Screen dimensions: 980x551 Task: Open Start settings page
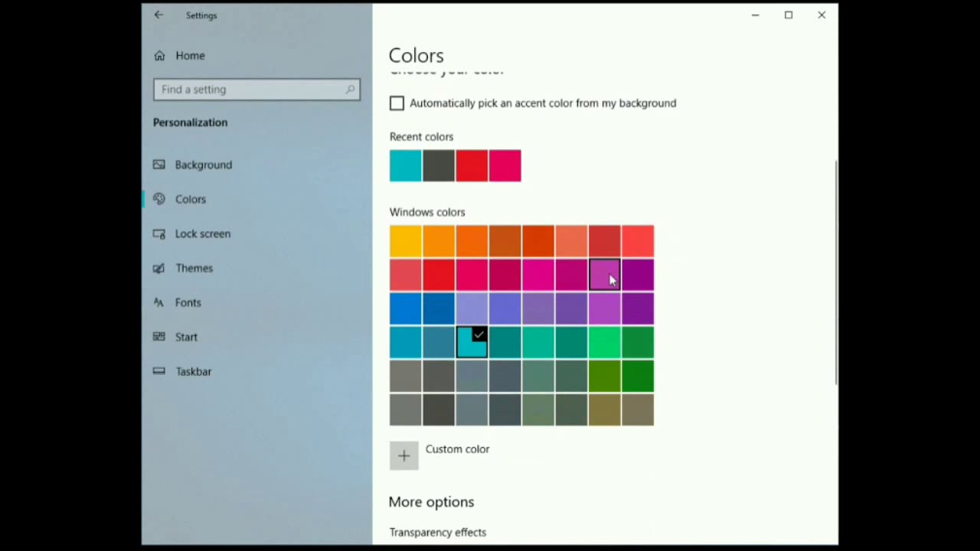click(x=186, y=337)
